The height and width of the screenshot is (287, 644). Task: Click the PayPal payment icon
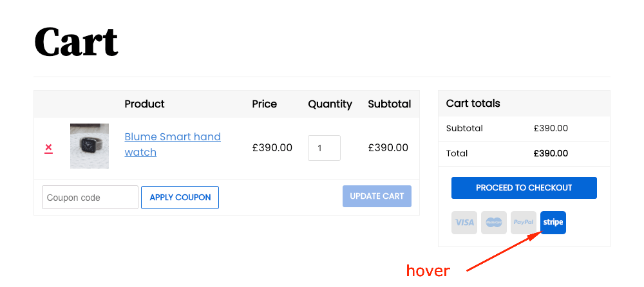524,223
